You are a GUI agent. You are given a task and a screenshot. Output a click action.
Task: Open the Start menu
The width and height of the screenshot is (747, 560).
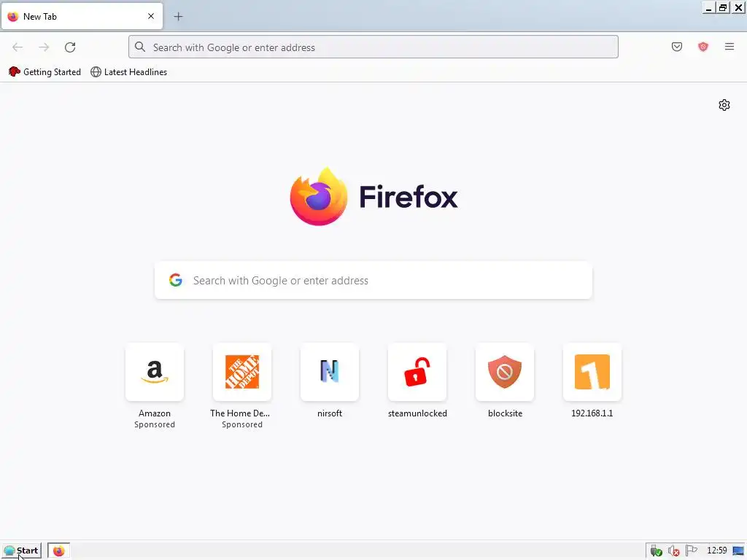click(x=21, y=551)
